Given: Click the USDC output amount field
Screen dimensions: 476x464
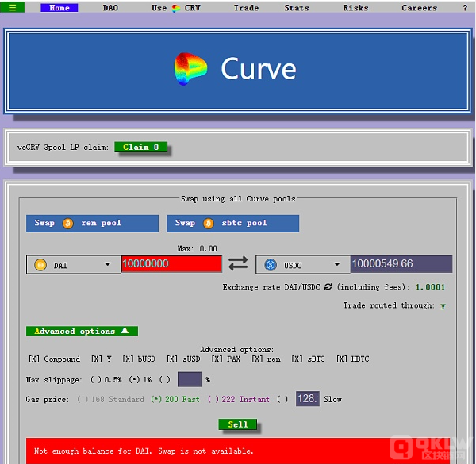Looking at the screenshot, I should pos(401,263).
